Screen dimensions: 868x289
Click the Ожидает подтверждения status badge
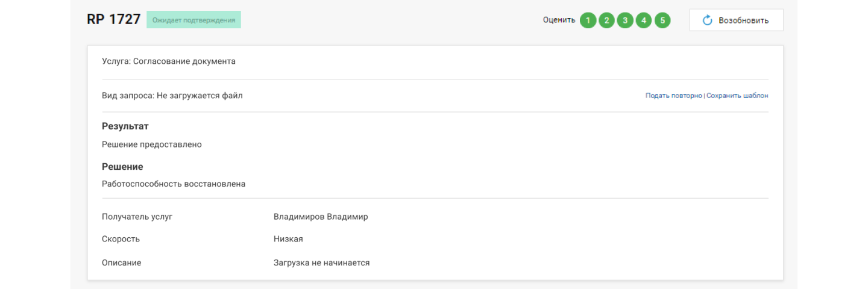click(x=193, y=20)
